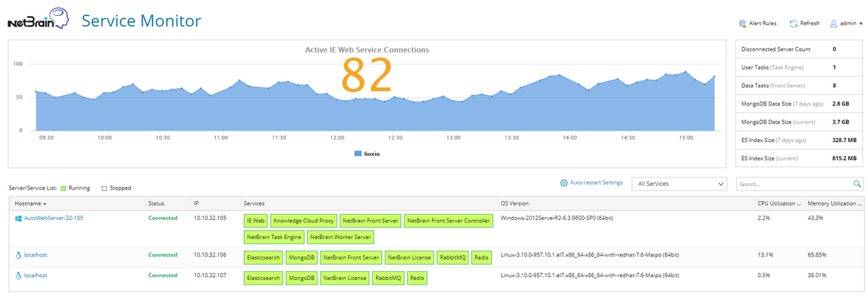Click the Running status legend box
This screenshot has height=296, width=868.
(x=64, y=188)
